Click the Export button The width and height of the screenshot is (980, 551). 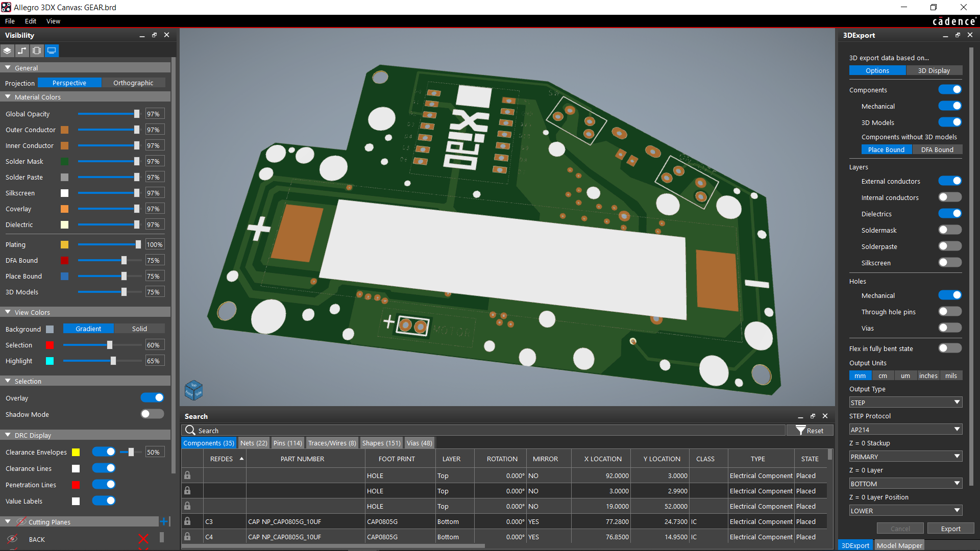point(950,529)
